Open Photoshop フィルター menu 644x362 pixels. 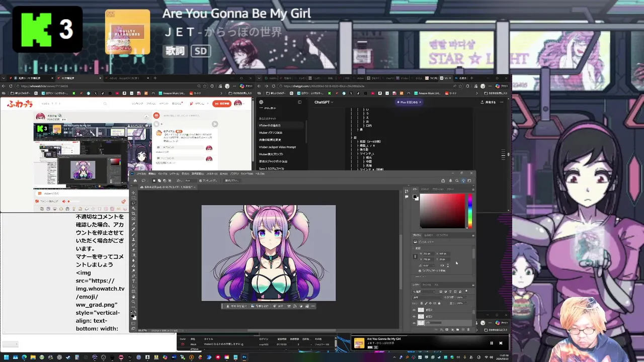[212, 173]
